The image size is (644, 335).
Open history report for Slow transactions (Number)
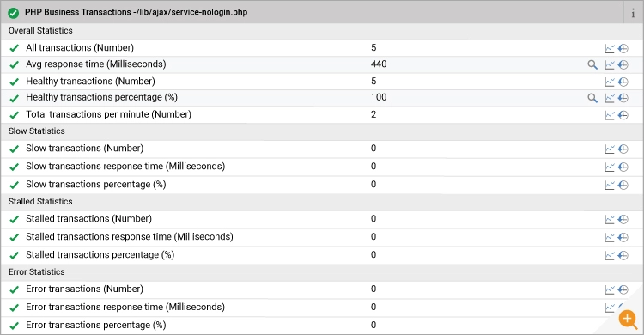623,149
